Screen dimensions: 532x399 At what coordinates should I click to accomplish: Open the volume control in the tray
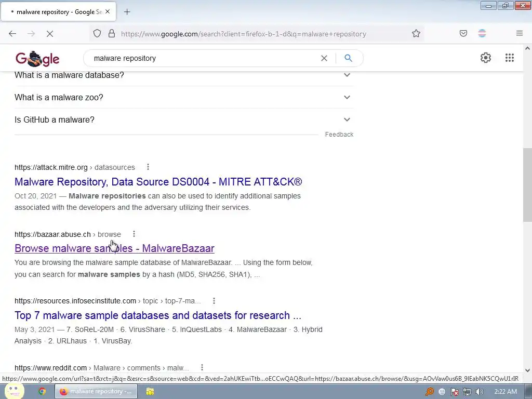[479, 392]
